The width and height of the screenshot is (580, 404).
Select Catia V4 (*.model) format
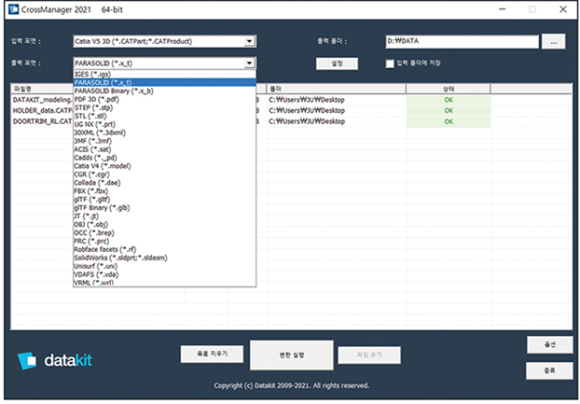[165, 166]
